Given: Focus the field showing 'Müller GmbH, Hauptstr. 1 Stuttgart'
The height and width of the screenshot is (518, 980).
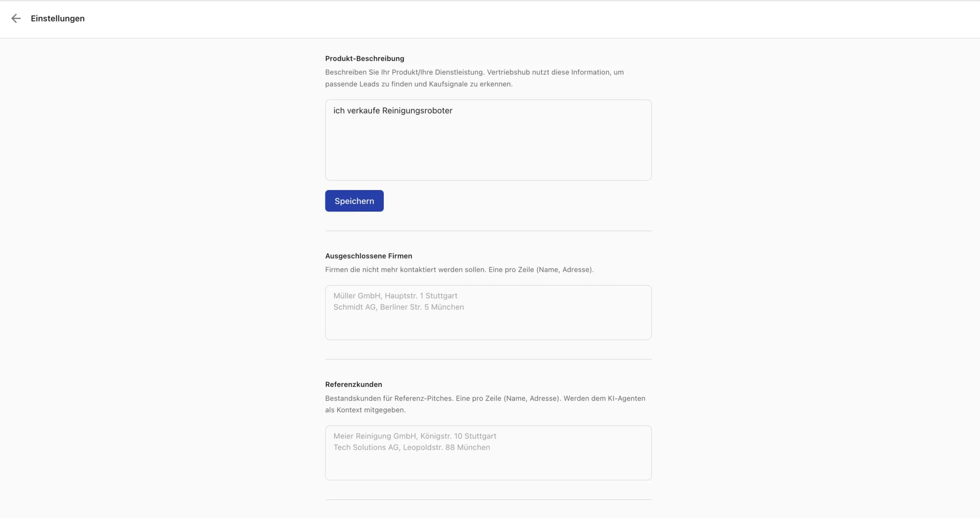Looking at the screenshot, I should tap(488, 312).
